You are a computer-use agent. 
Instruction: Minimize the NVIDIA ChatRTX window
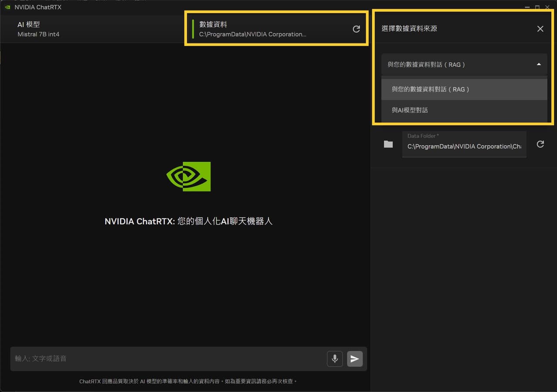pyautogui.click(x=527, y=7)
